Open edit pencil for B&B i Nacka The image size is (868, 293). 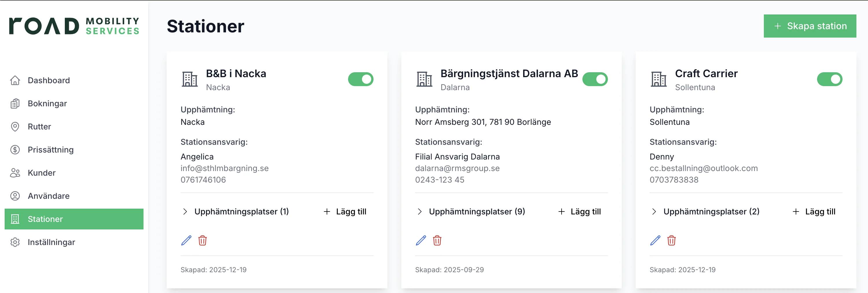pyautogui.click(x=186, y=240)
